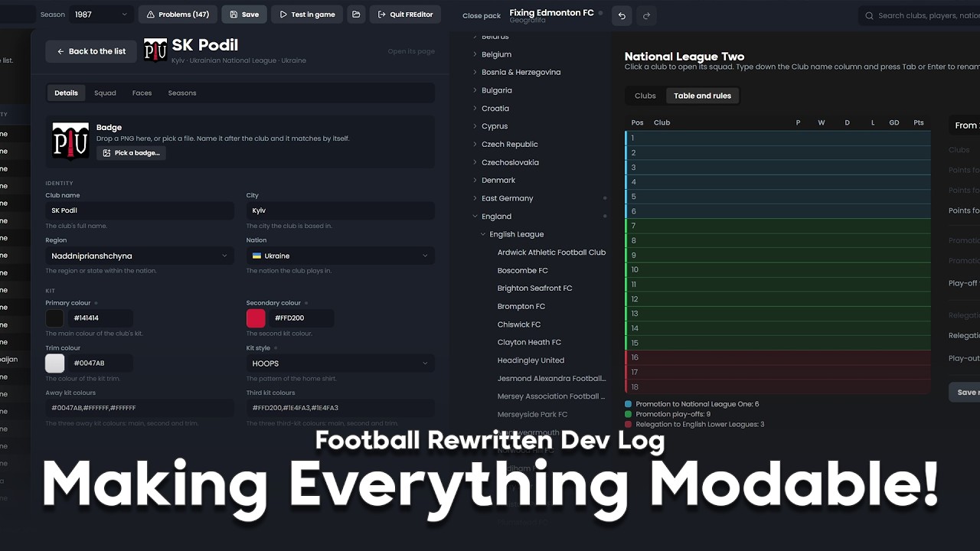Go Back to the list

pyautogui.click(x=90, y=51)
